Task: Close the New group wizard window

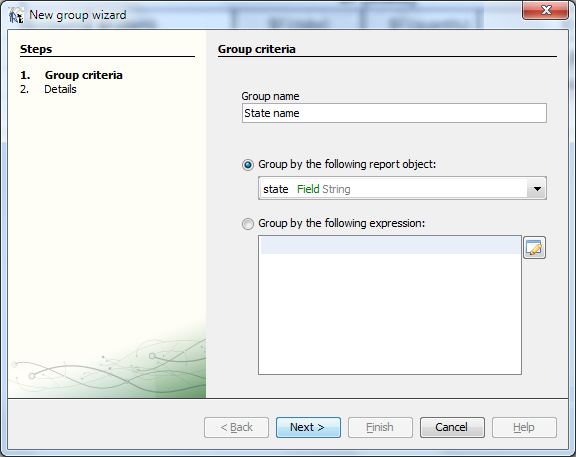Action: [x=545, y=10]
